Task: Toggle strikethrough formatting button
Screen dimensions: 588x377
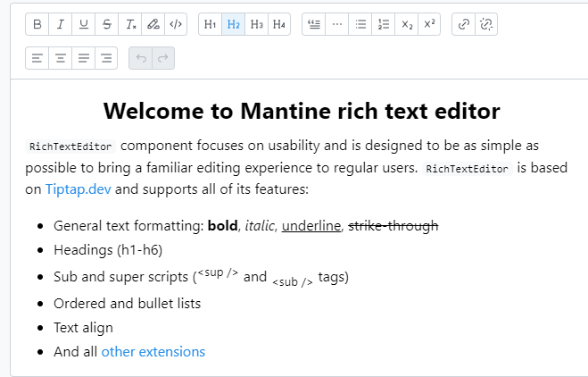Action: tap(106, 24)
